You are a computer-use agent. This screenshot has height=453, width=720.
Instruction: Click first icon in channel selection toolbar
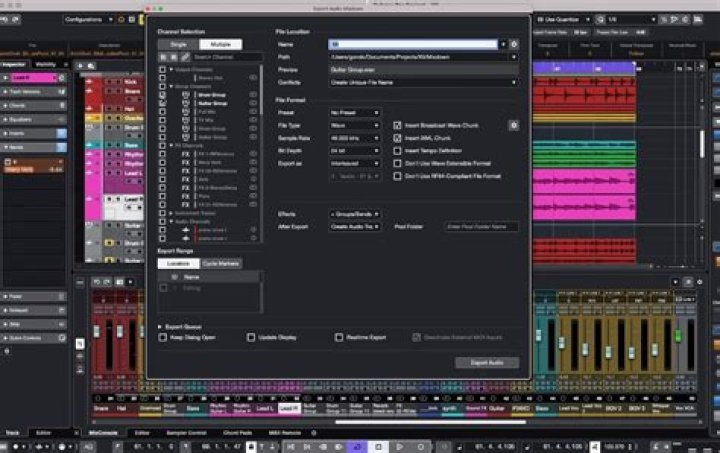click(x=163, y=57)
